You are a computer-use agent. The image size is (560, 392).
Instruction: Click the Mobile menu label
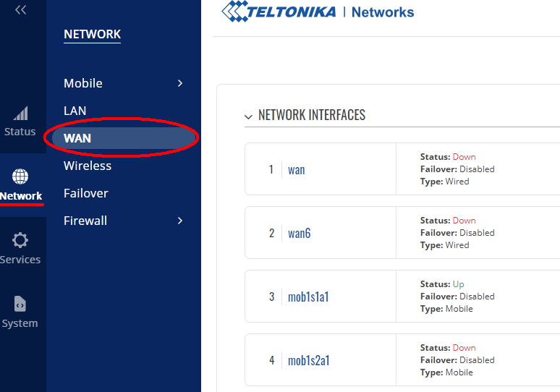83,83
